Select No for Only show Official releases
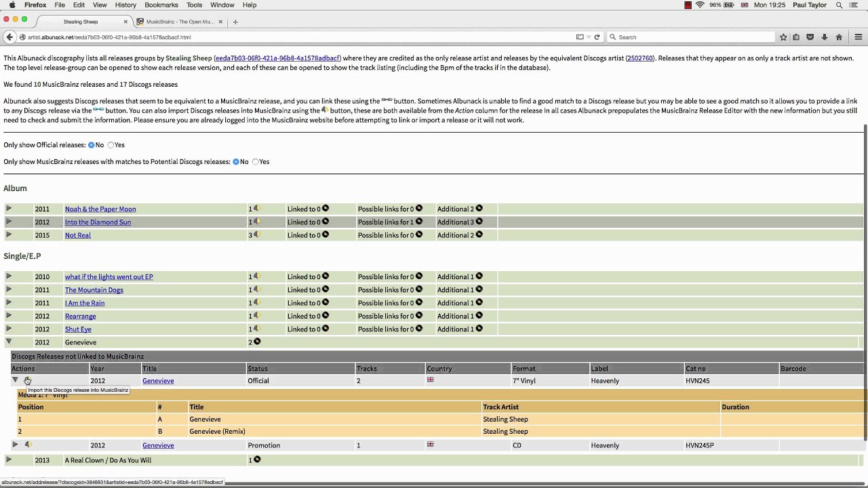 pyautogui.click(x=91, y=145)
